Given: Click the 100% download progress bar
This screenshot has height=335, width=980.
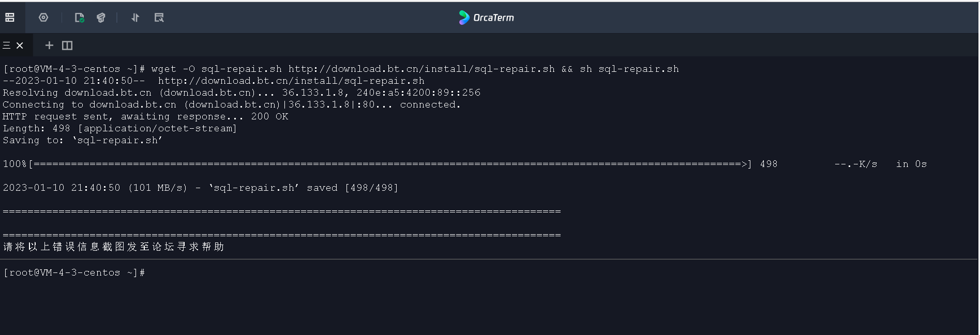Looking at the screenshot, I should point(388,164).
